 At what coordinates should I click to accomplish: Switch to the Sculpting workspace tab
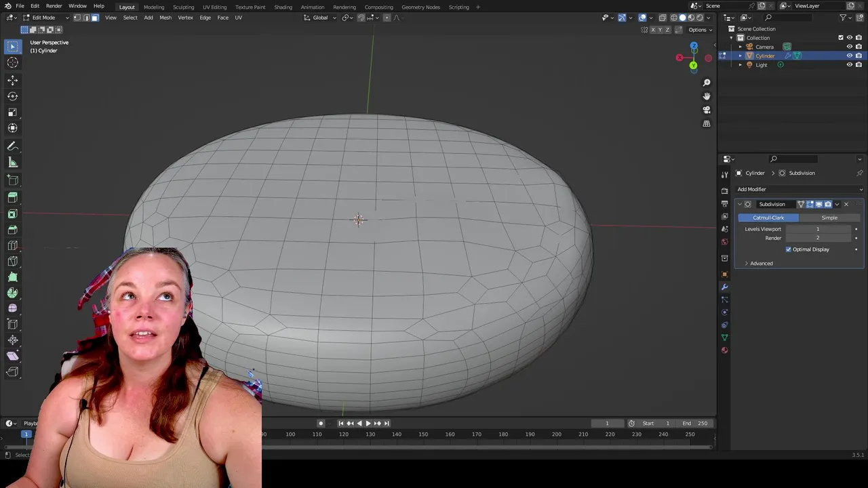pos(183,7)
